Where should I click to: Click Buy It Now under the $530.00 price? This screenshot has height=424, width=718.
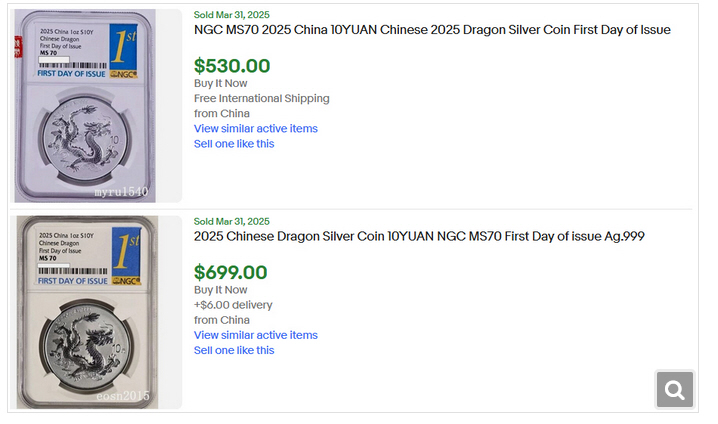click(x=220, y=84)
